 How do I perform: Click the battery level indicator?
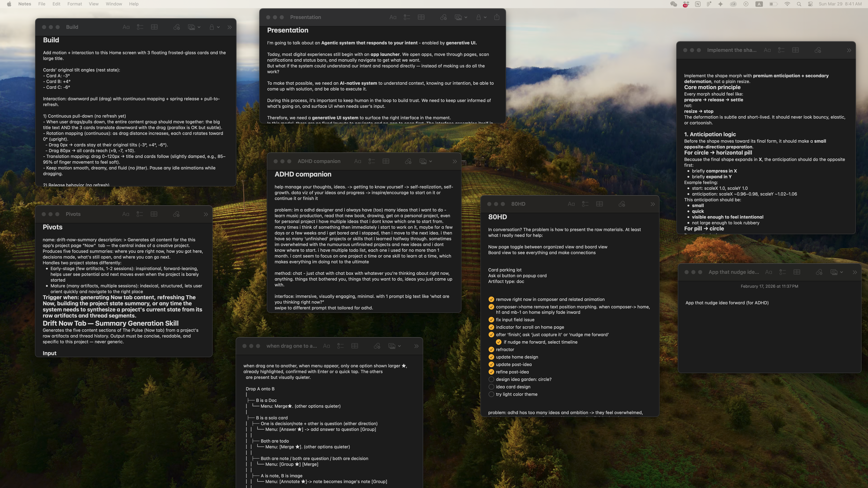773,4
